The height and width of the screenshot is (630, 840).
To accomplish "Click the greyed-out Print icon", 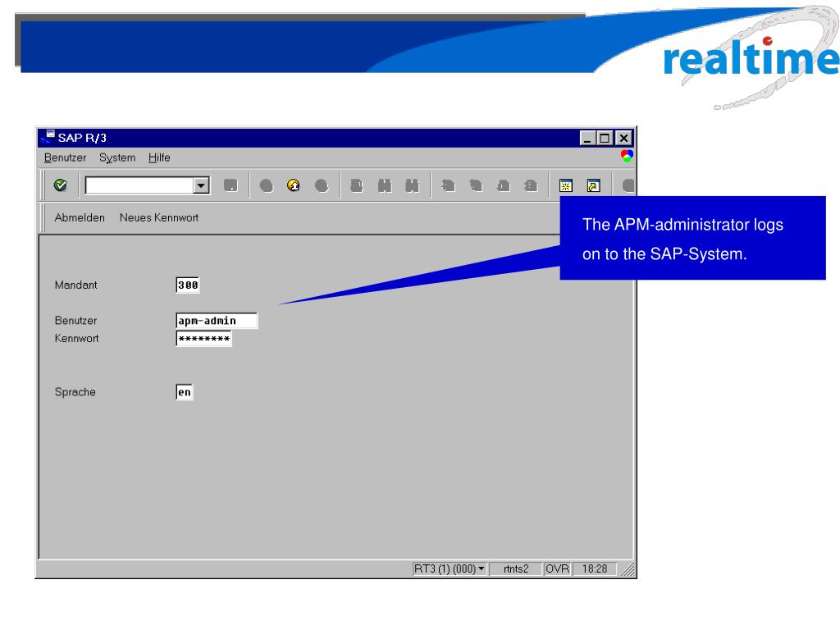I will pyautogui.click(x=356, y=185).
